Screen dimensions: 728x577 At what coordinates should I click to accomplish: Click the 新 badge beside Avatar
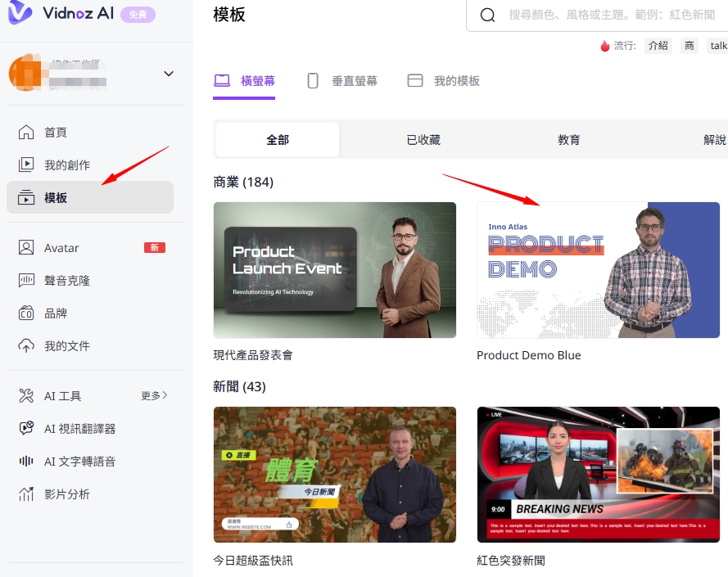pyautogui.click(x=155, y=247)
